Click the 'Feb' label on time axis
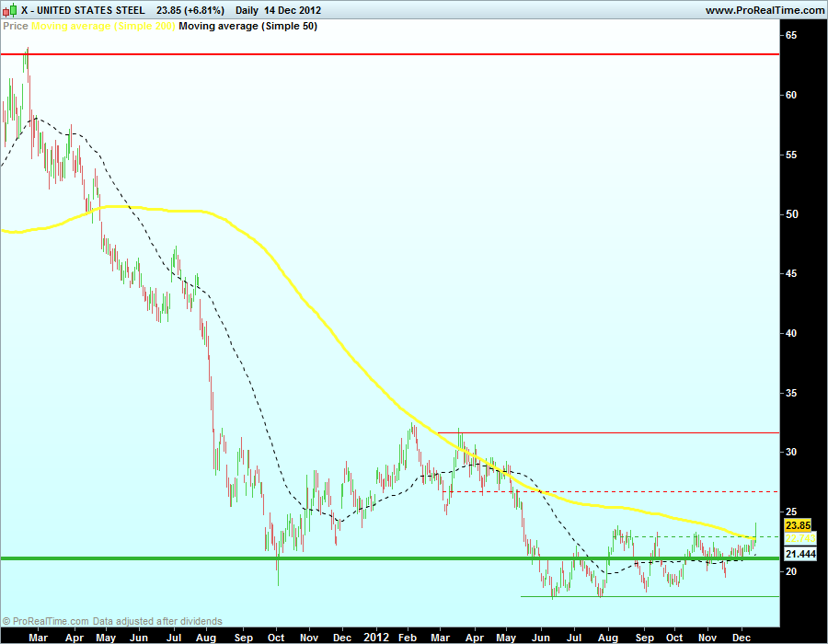This screenshot has width=828, height=644. 408,638
